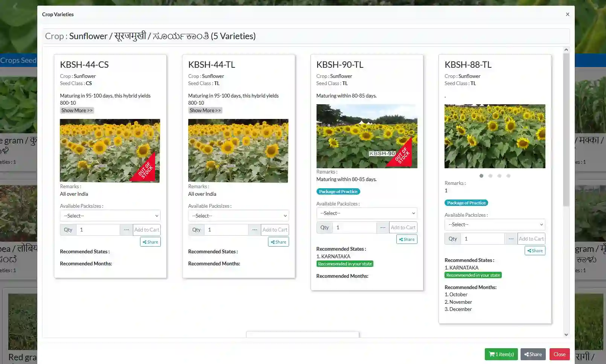Click the Share button in dialog footer
This screenshot has width=606, height=364.
533,354
